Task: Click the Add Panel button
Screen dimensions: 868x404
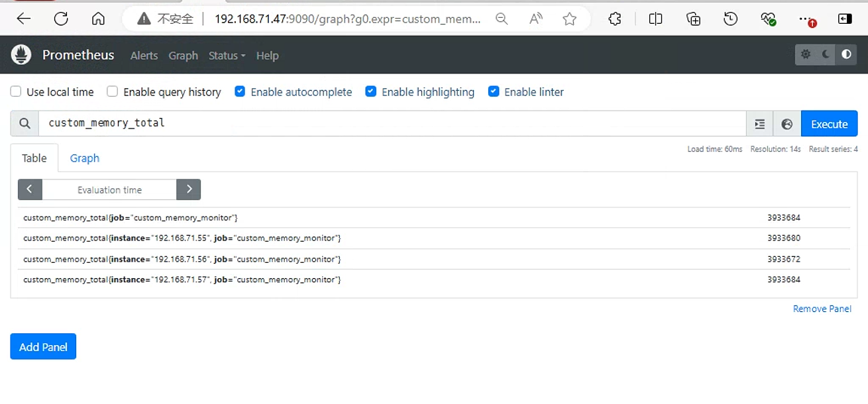Action: [x=43, y=346]
